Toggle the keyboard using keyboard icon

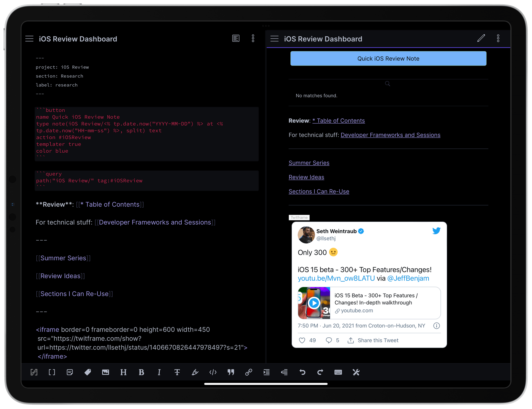point(338,372)
